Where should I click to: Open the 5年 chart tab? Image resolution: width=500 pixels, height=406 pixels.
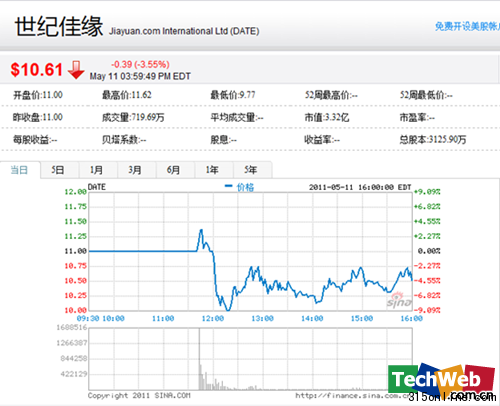point(251,170)
